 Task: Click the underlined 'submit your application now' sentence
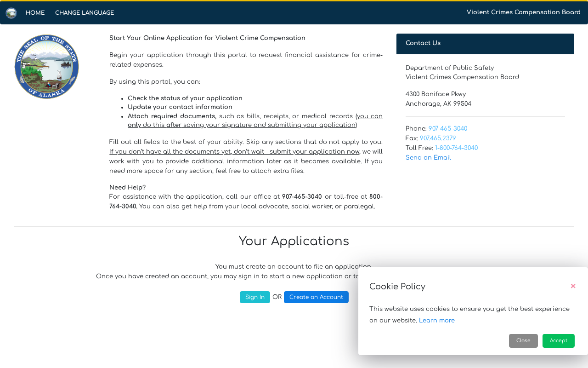[234, 152]
